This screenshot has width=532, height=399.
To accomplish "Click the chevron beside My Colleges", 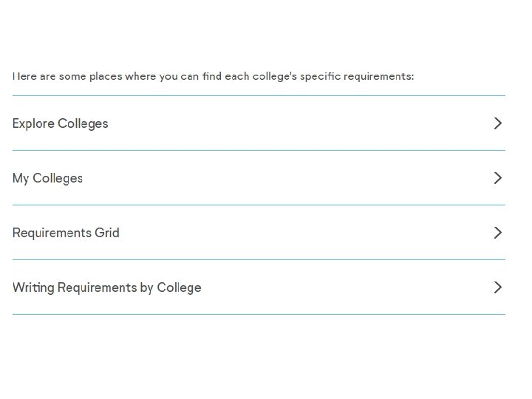I will (x=497, y=178).
